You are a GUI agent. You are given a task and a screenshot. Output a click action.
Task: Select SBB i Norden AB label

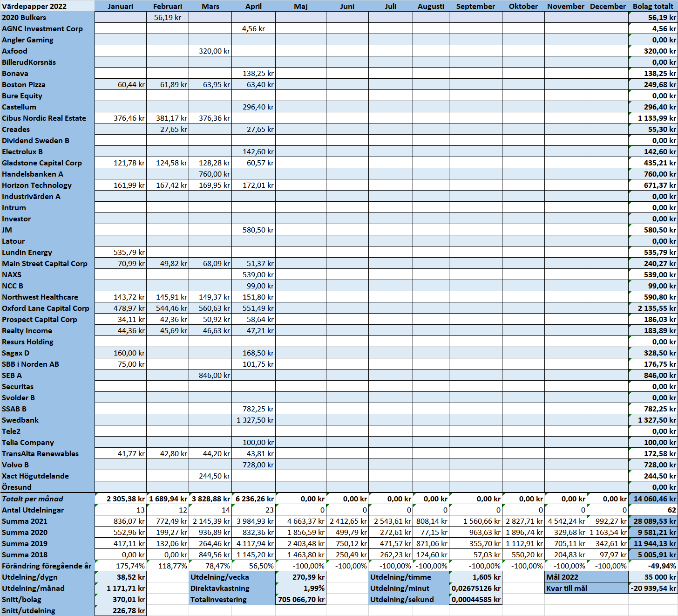coord(47,364)
